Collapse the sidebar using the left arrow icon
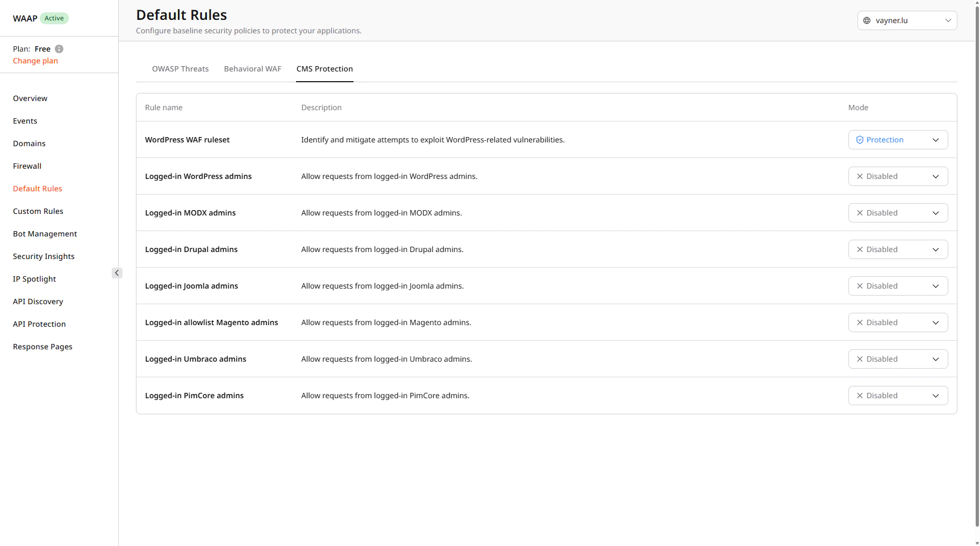Screen dimensions: 980x546 click(x=117, y=273)
